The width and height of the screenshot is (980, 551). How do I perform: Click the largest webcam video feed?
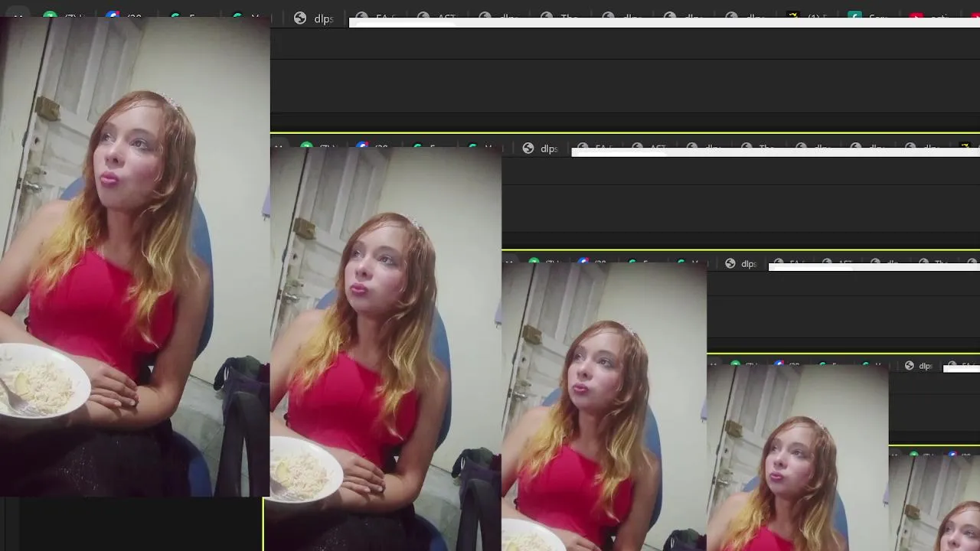point(135,257)
